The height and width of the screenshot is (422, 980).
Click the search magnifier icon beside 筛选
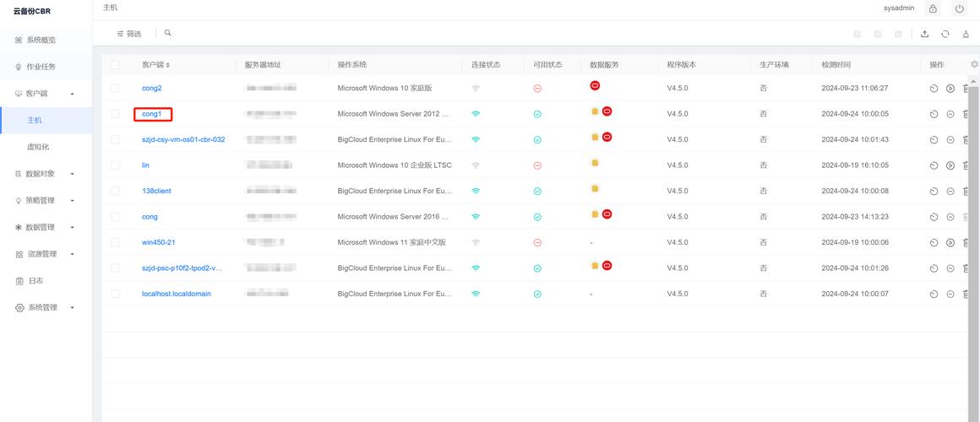coord(168,33)
